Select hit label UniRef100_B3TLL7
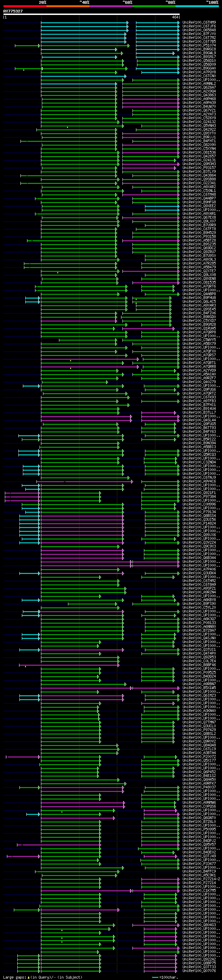Viewport: 222px width, 980px height. tap(199, 412)
